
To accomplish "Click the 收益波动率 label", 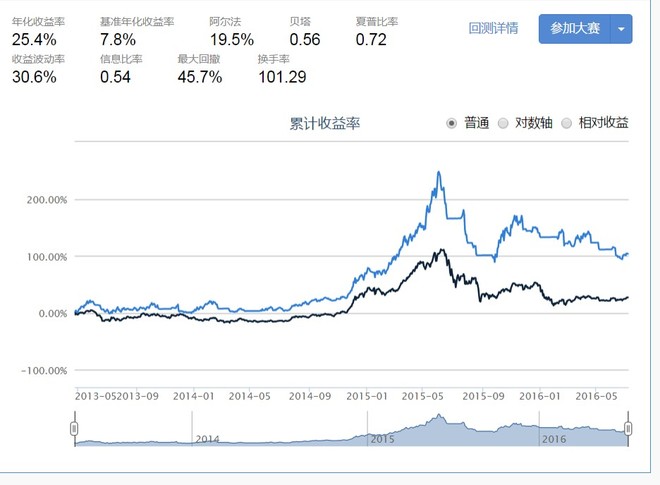I will [38, 59].
